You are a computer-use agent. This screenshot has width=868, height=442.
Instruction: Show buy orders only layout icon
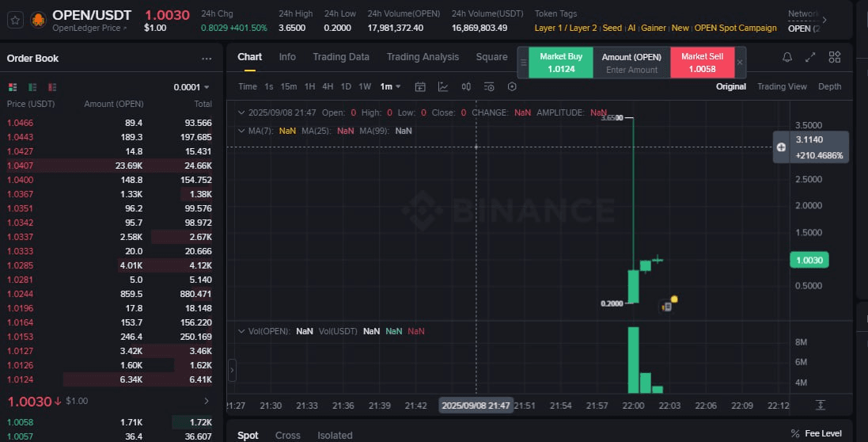[x=32, y=87]
